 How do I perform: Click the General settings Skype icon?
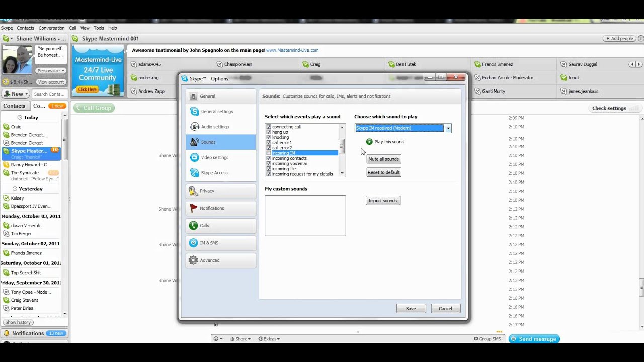(x=194, y=112)
